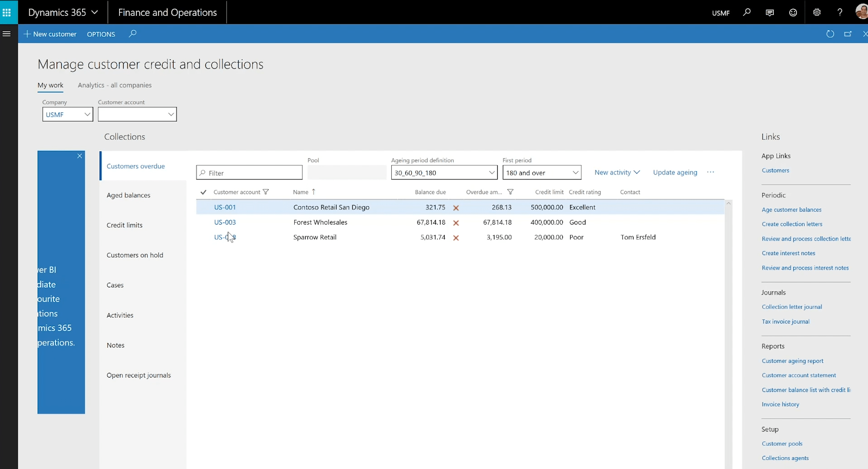This screenshot has width=868, height=469.
Task: Open the messages/feedback icon in the top bar
Action: [x=770, y=12]
